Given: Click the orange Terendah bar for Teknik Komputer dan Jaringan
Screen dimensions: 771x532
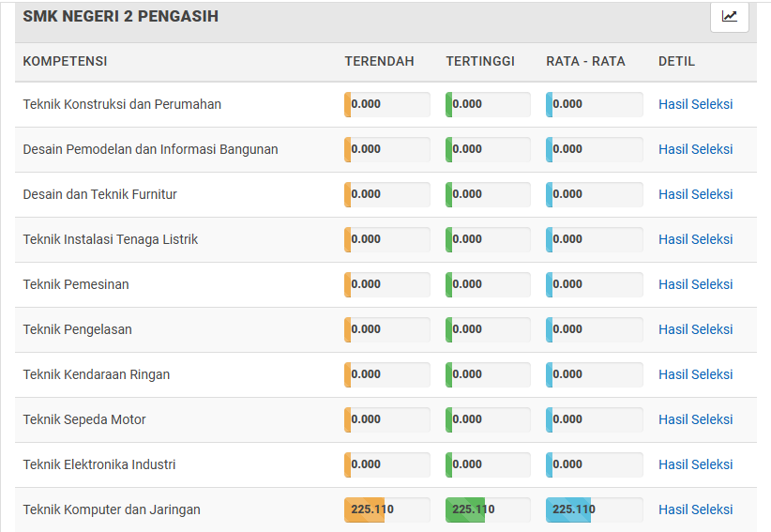Looking at the screenshot, I should (366, 509).
